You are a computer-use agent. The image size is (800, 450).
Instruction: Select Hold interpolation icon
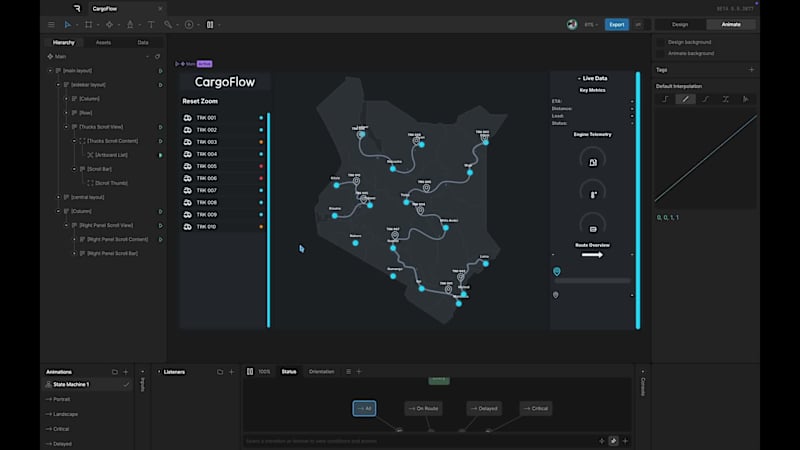665,99
